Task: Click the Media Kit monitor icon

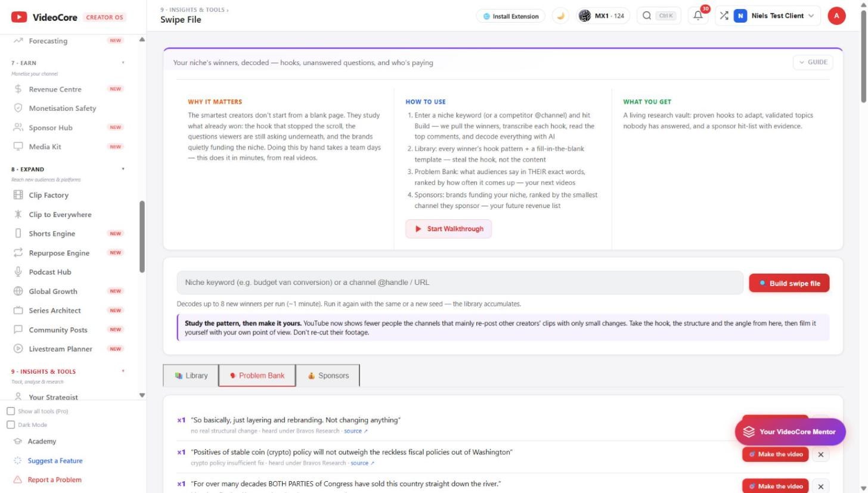Action: point(18,146)
